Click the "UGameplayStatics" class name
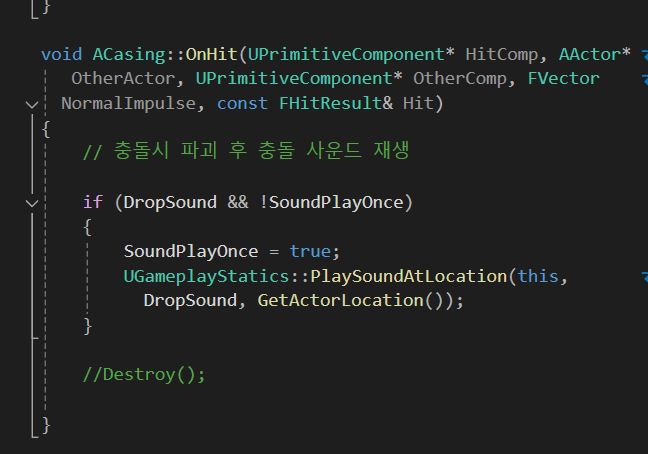This screenshot has width=648, height=454. click(x=206, y=276)
